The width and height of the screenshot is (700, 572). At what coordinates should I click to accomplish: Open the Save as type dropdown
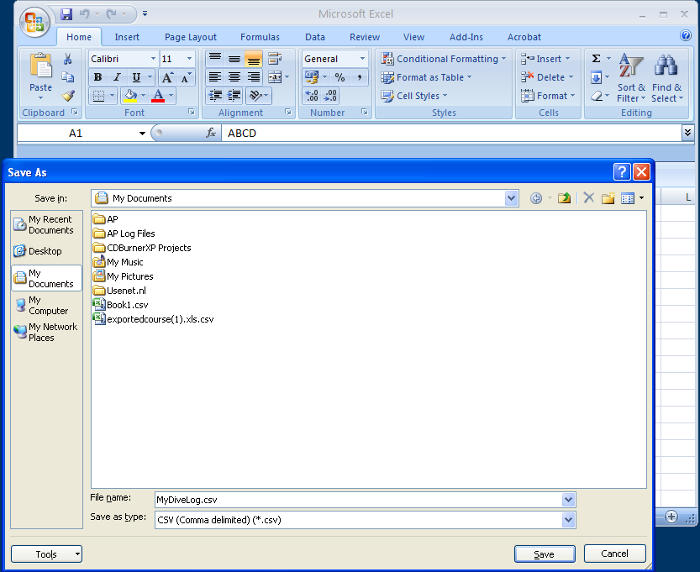(x=569, y=520)
